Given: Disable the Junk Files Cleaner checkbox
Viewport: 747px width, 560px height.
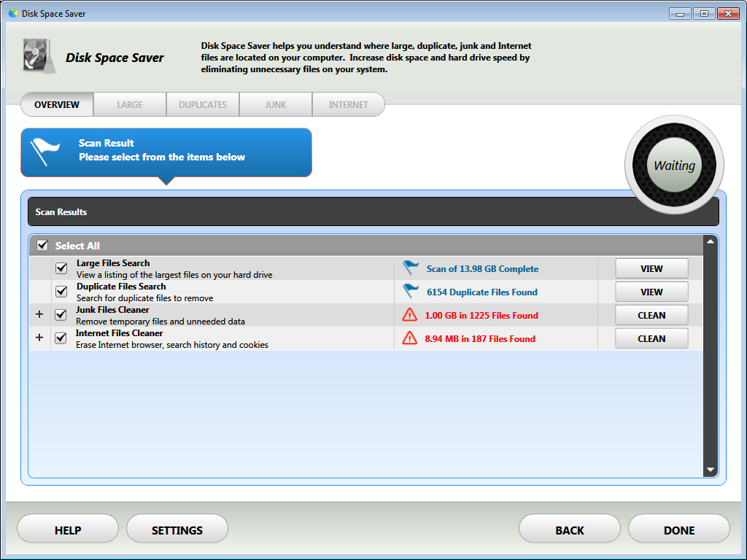Looking at the screenshot, I should click(x=61, y=315).
